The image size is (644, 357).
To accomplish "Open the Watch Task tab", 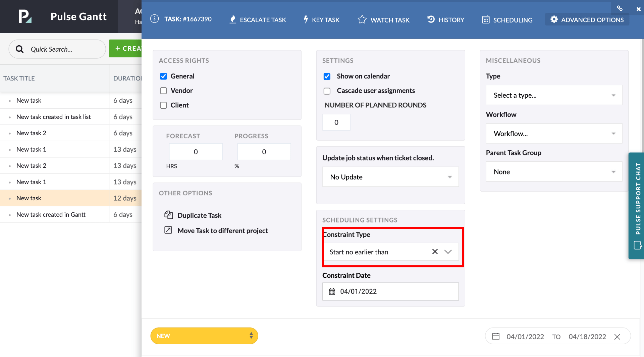I will pyautogui.click(x=383, y=20).
